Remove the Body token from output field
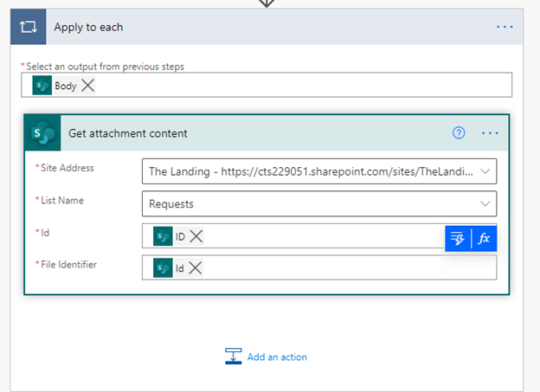The image size is (540, 392). tap(87, 85)
